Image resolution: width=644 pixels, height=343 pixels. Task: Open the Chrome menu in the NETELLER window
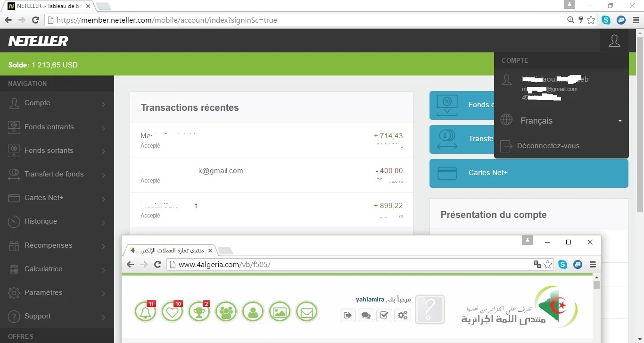pos(636,20)
